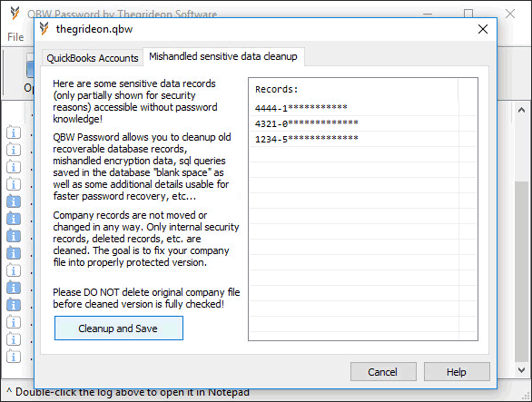Click the main log scrollbar thumb
The width and height of the screenshot is (532, 402).
point(521,271)
